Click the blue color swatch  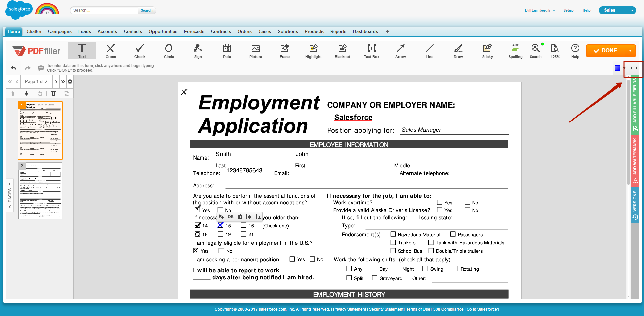tap(618, 68)
